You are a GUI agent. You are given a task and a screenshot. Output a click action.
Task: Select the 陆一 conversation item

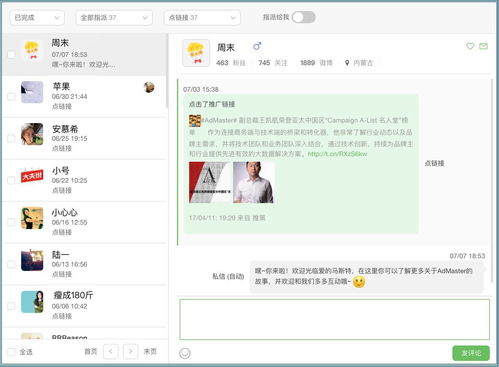click(85, 264)
